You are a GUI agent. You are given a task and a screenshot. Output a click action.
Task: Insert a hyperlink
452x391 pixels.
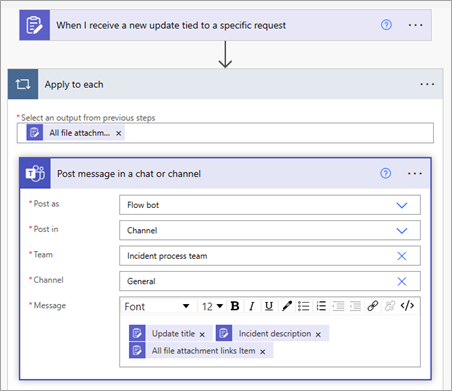pyautogui.click(x=373, y=306)
